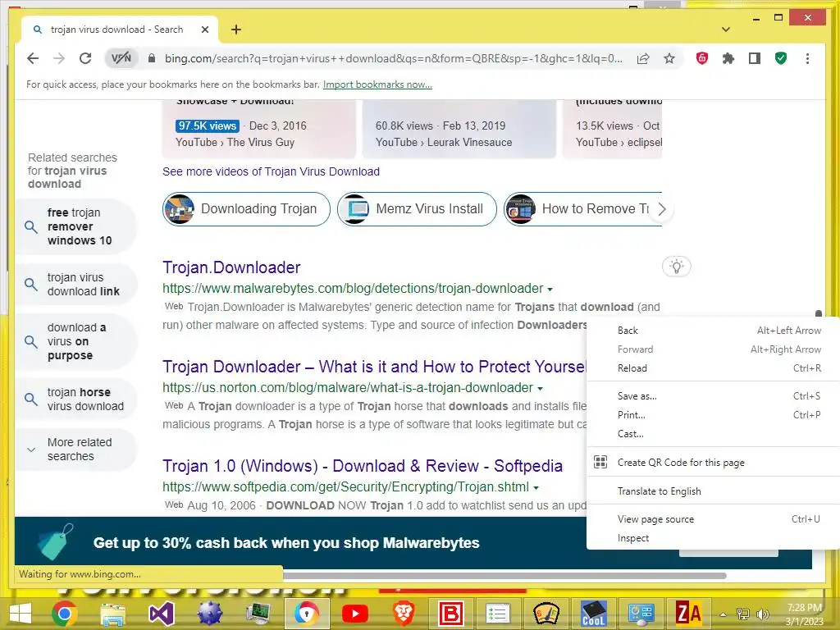This screenshot has height=630, width=840.
Task: Choose Save as... in context menu
Action: (x=713, y=396)
